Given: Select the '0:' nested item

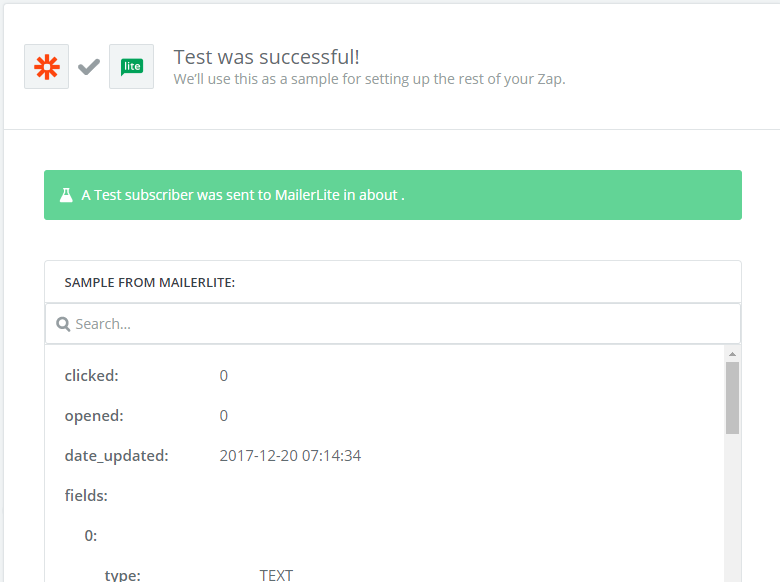Looking at the screenshot, I should tap(91, 535).
